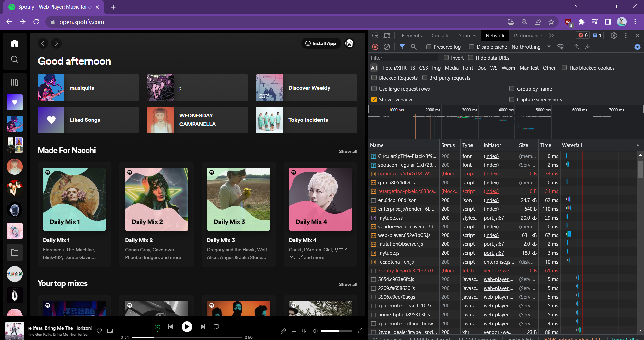This screenshot has width=644, height=340.
Task: Open Spotify search from the sidebar
Action: point(14,59)
